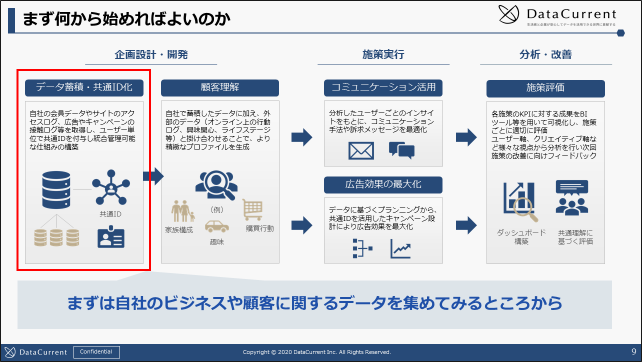Select the 顧客理解 header box
The height and width of the screenshot is (362, 642).
pos(220,87)
